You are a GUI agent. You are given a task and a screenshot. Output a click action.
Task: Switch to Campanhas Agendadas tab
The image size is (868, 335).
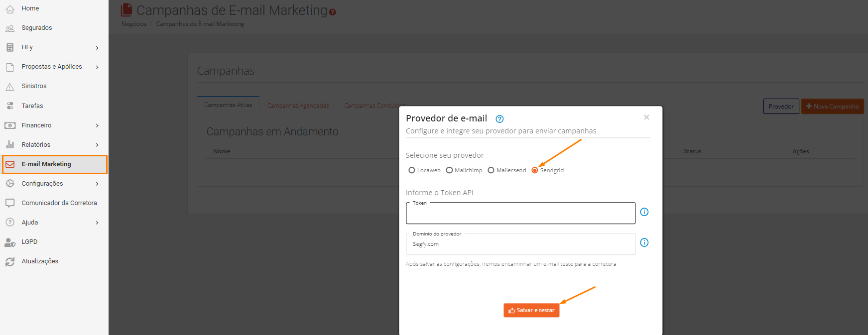coord(298,106)
